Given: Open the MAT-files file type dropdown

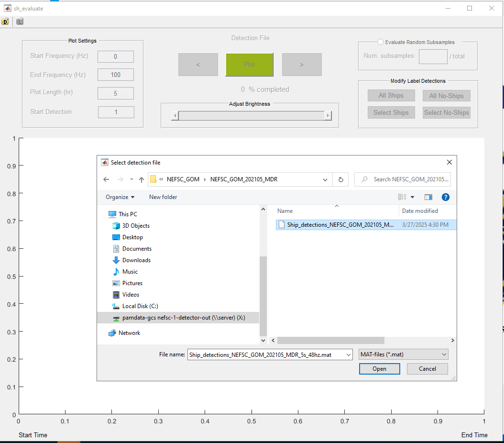Looking at the screenshot, I should (404, 354).
